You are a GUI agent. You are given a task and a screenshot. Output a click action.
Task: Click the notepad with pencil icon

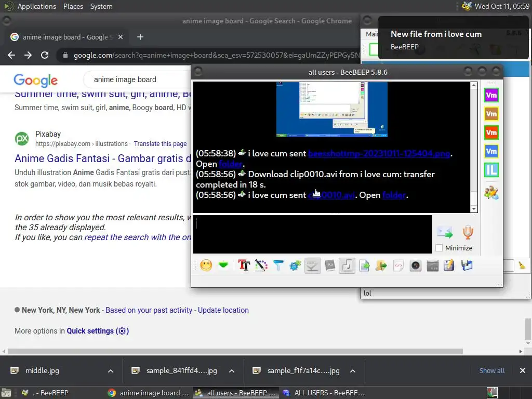[449, 265]
